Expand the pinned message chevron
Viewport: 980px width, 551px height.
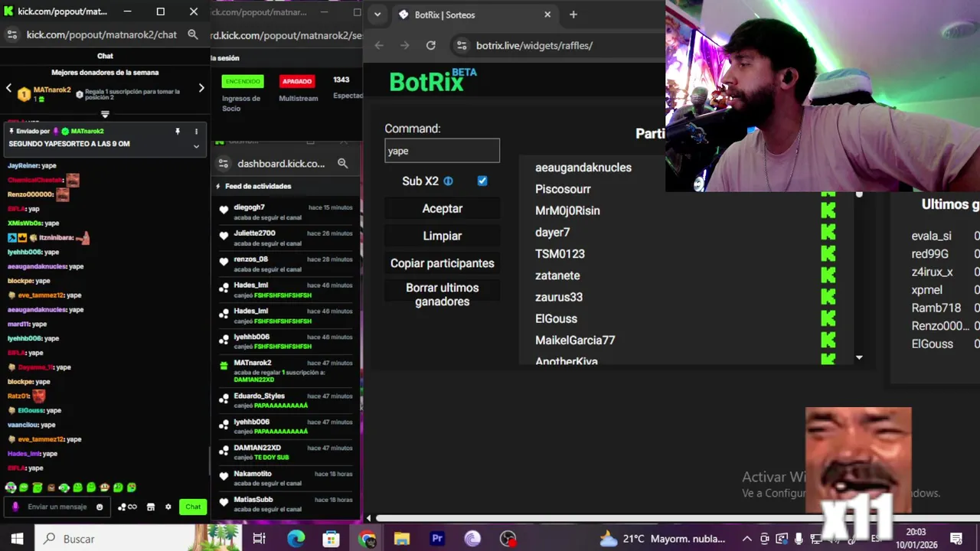(196, 146)
